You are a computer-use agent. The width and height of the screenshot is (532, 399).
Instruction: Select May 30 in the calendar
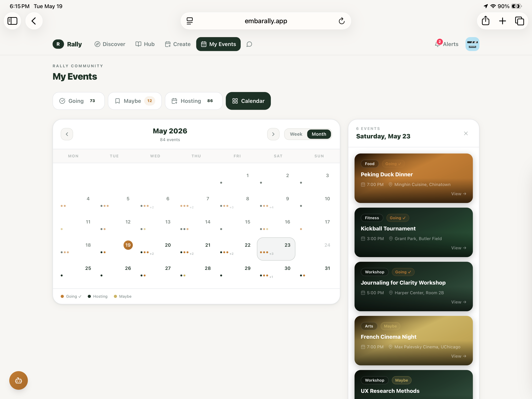click(276, 272)
